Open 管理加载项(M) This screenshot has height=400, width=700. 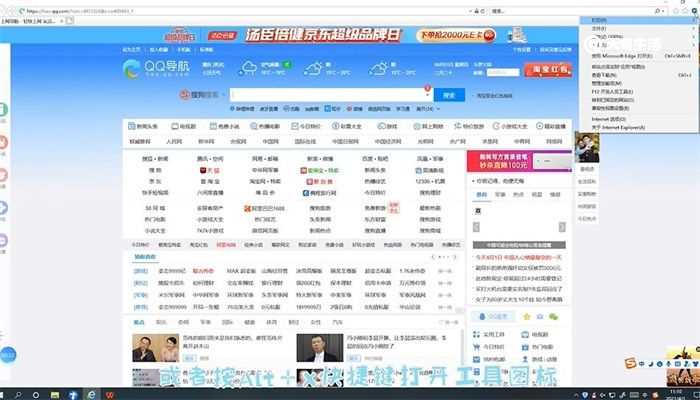click(639, 83)
